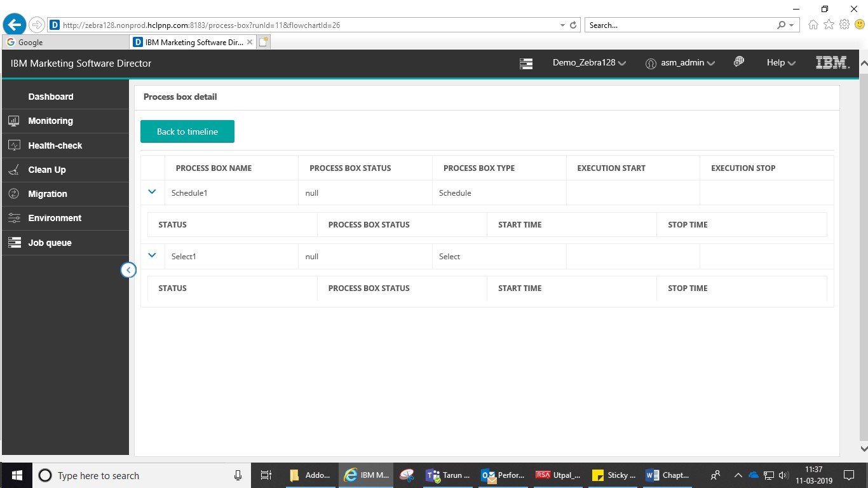Click the taskbar microphone icon
Screen dimensions: 868x488
point(238,475)
